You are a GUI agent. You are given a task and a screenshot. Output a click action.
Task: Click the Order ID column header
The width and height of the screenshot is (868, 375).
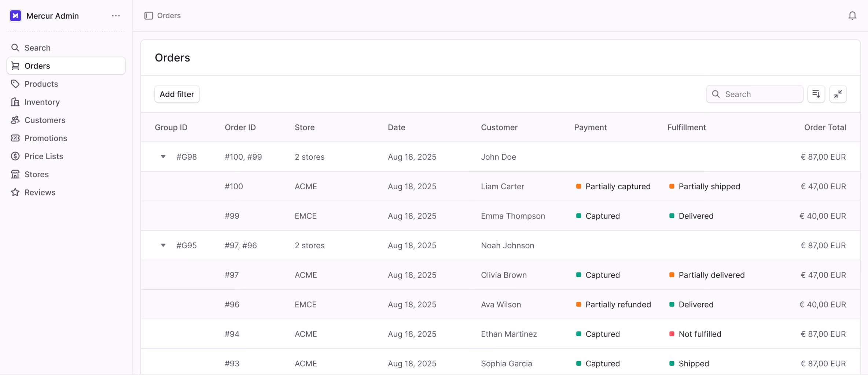[240, 127]
